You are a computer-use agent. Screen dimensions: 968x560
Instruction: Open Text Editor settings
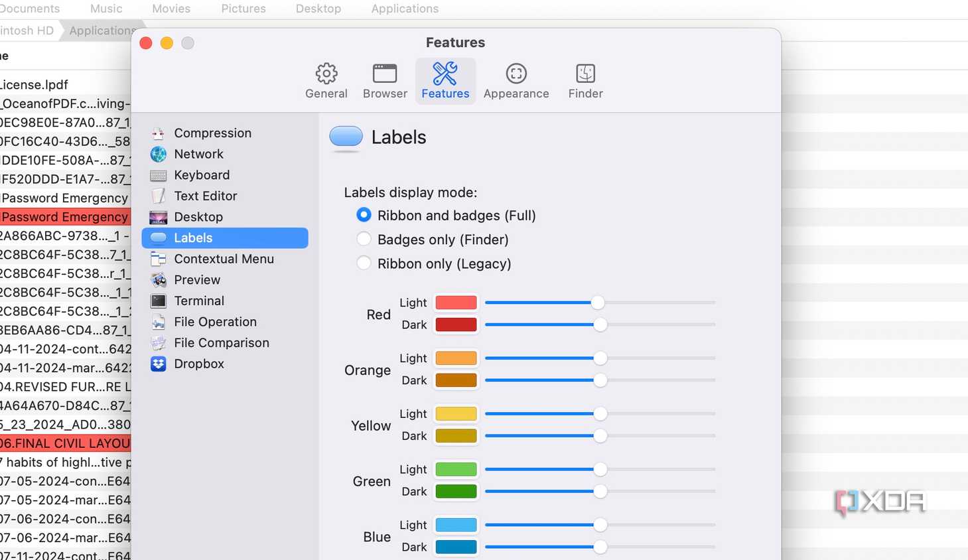[x=225, y=196]
